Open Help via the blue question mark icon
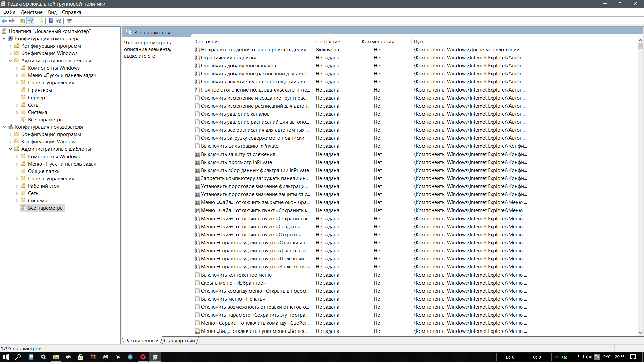This screenshot has width=644, height=362. tap(51, 21)
